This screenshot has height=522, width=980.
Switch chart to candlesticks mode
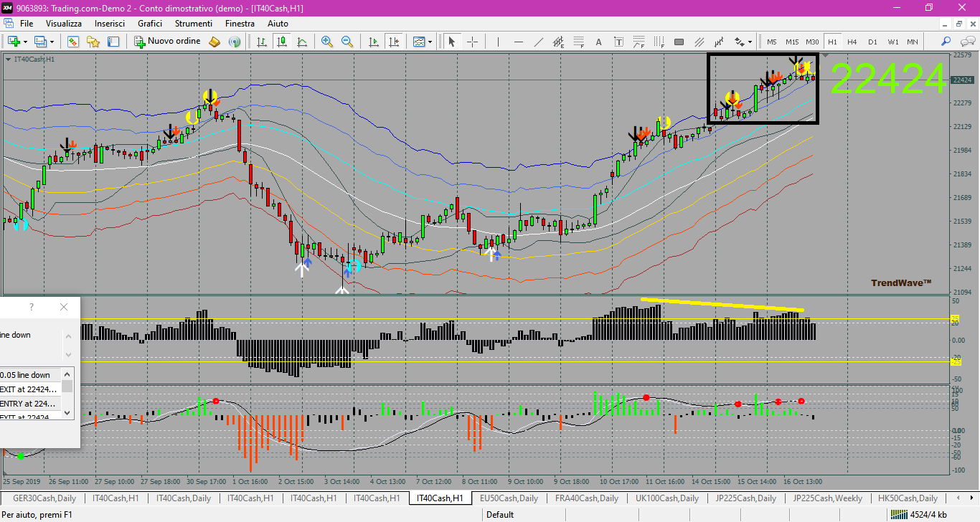(x=283, y=42)
